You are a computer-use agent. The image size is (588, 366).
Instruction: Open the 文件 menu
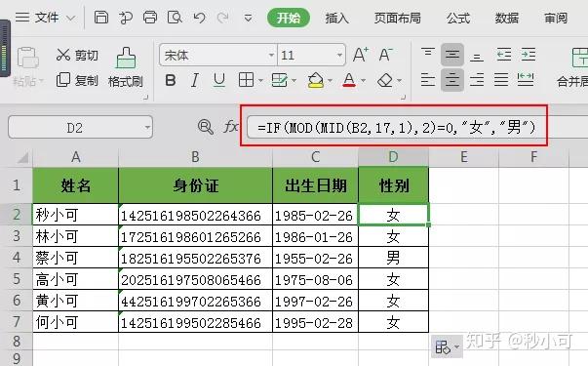click(x=47, y=18)
